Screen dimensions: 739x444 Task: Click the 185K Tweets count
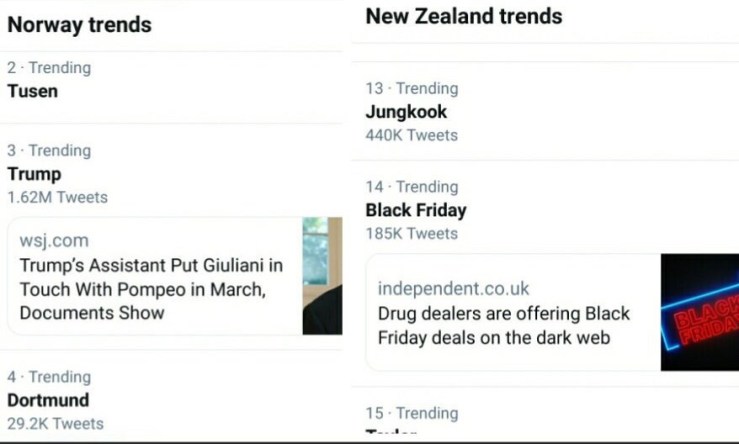pyautogui.click(x=411, y=233)
